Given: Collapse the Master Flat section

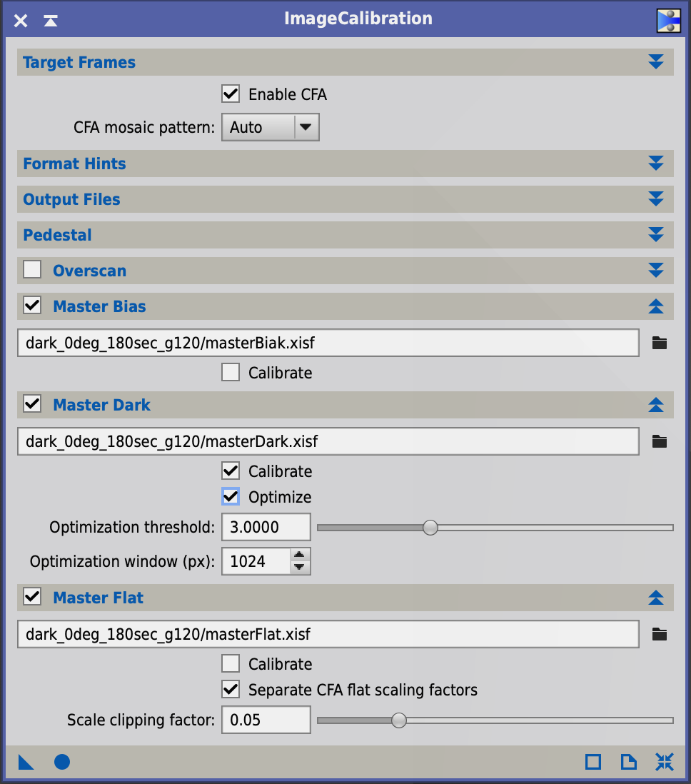Looking at the screenshot, I should pyautogui.click(x=656, y=598).
